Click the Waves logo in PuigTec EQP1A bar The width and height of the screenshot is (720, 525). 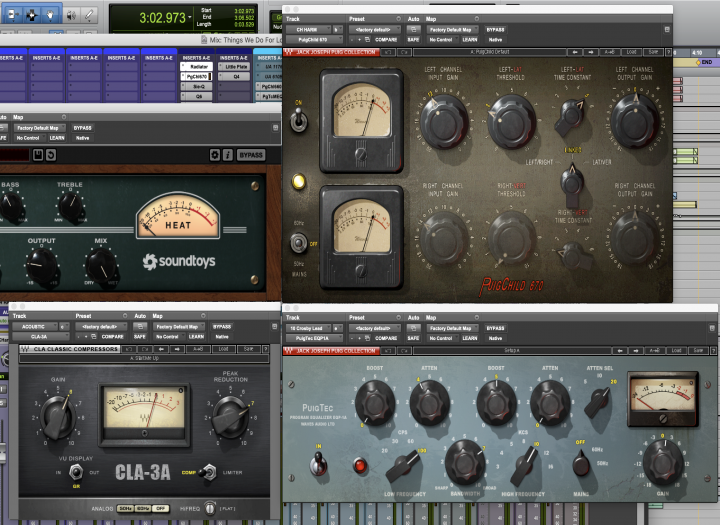click(289, 351)
